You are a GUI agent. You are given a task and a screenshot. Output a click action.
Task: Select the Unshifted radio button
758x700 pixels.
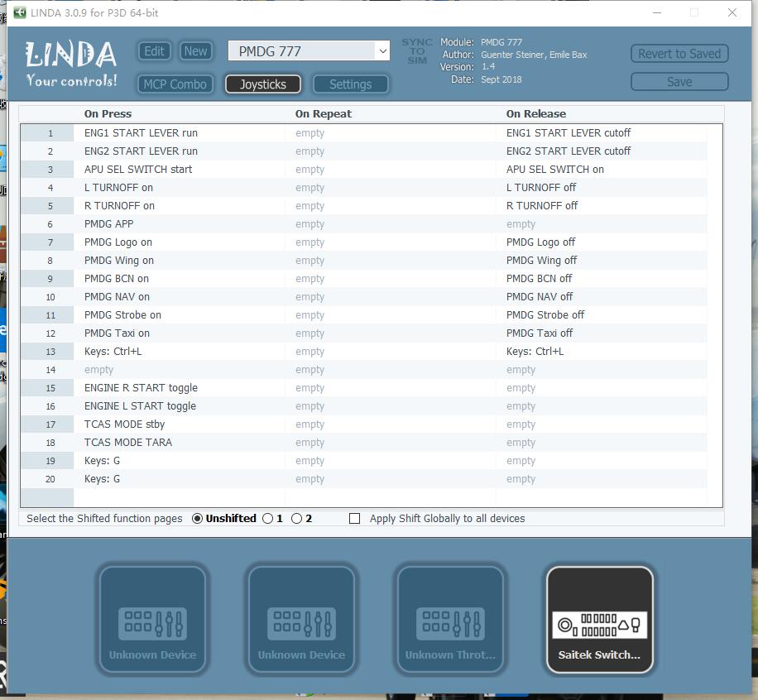coord(197,519)
